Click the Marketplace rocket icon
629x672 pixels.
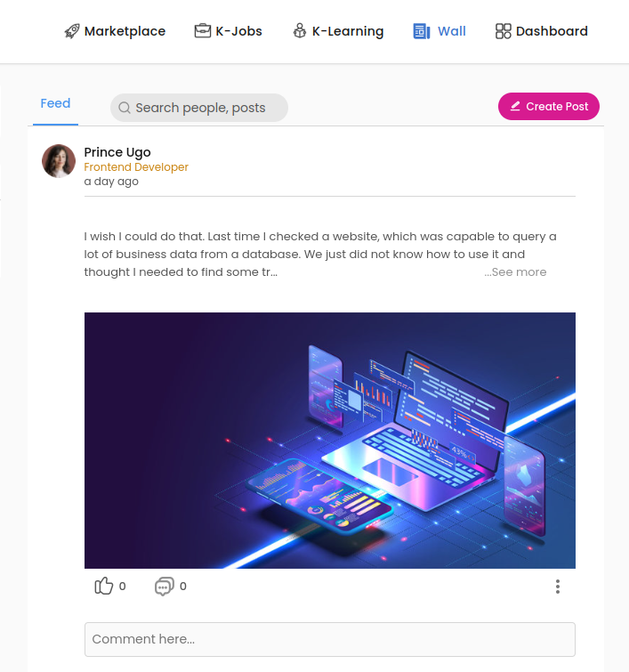72,31
